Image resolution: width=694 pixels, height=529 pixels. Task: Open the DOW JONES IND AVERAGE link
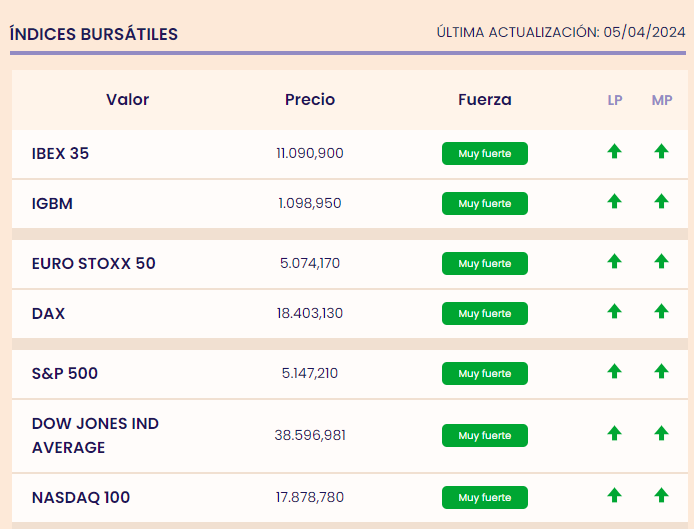coord(95,435)
